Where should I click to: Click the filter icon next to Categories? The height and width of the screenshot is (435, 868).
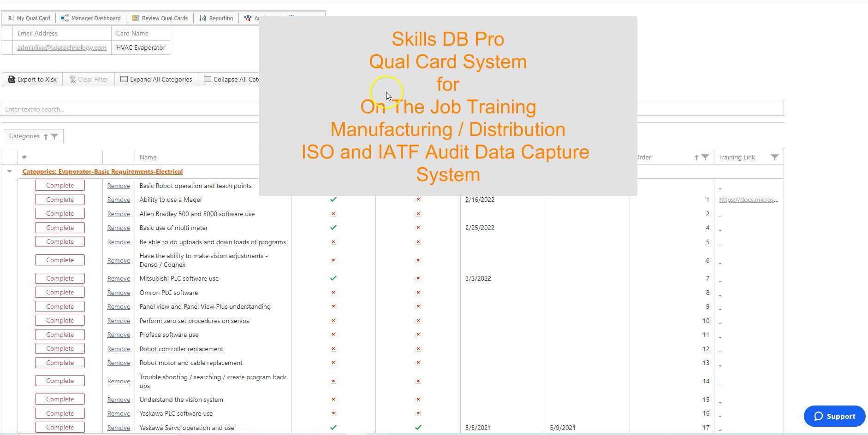[x=56, y=136]
